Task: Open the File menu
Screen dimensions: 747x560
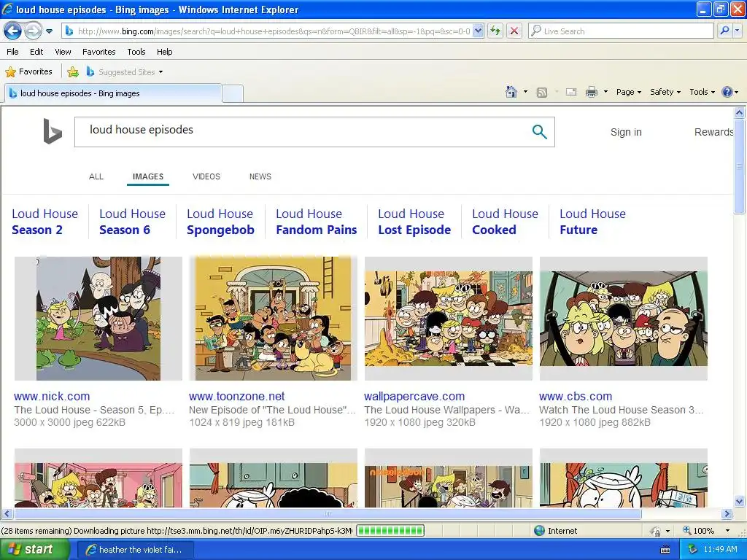Action: 12,52
